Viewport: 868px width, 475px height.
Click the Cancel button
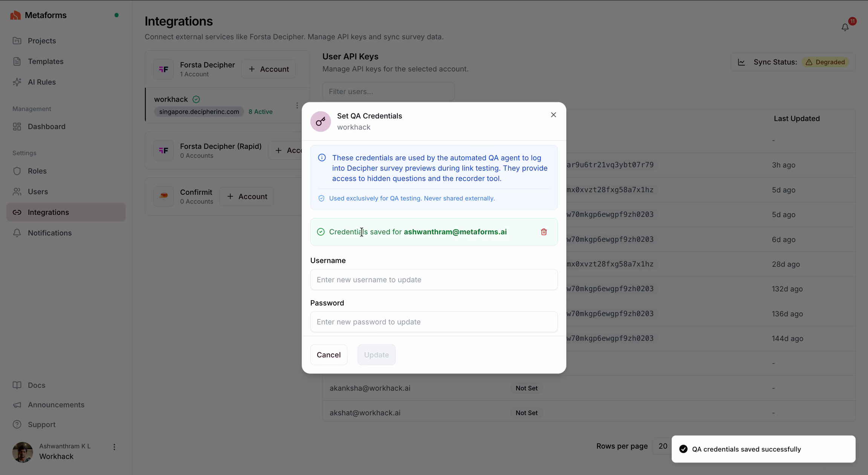click(329, 354)
